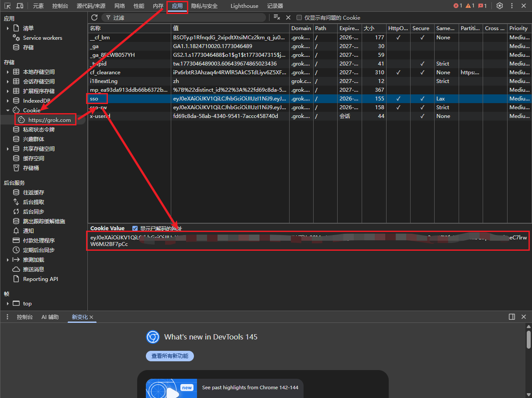
Task: Expand the 共享存储空间 tree node
Action: tap(8, 149)
